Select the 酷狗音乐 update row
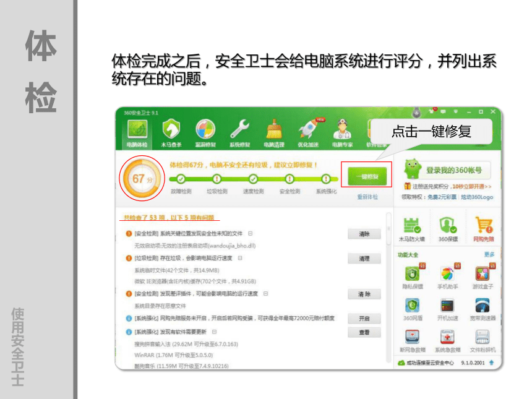 tap(181, 366)
